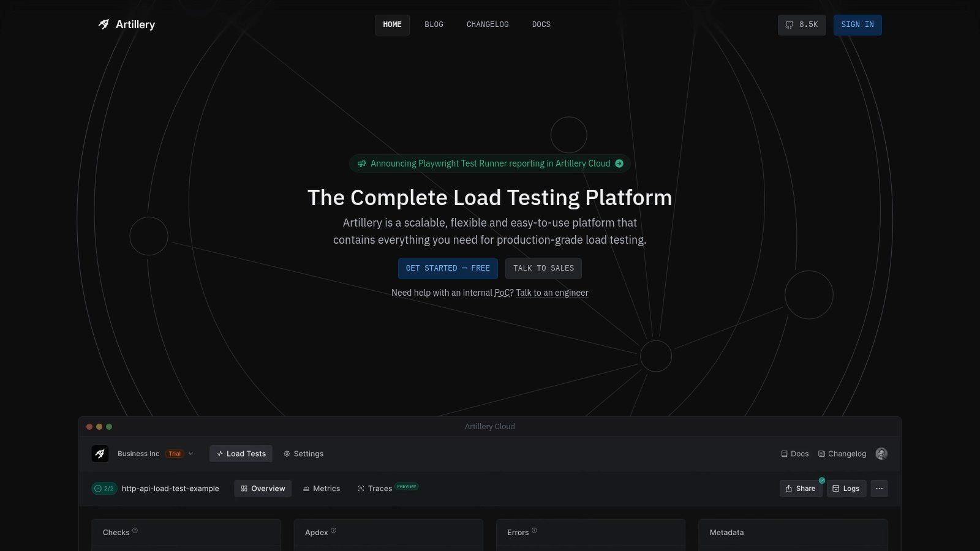Screen dimensions: 980x551
Task: Click the user avatar in Artillery Cloud
Action: coord(881,454)
